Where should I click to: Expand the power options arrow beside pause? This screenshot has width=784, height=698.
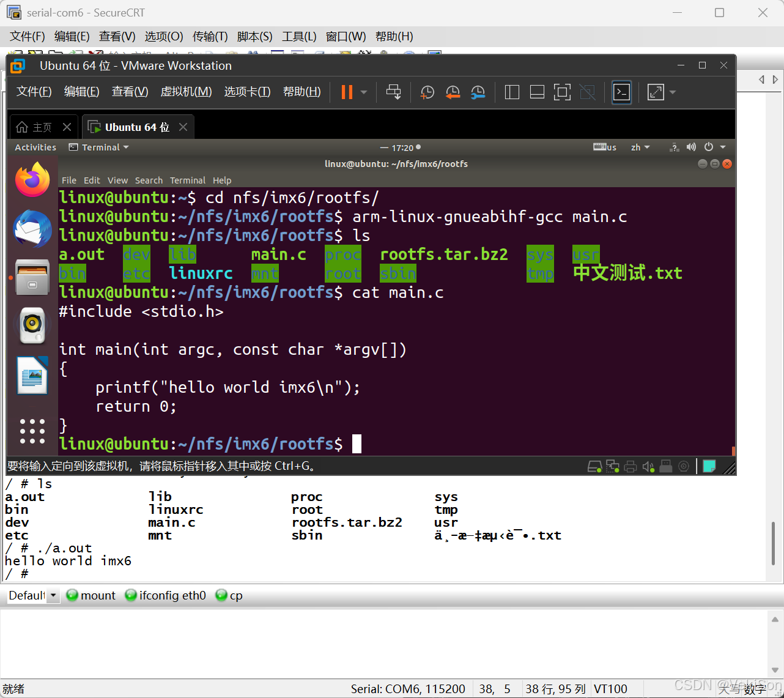tap(364, 92)
